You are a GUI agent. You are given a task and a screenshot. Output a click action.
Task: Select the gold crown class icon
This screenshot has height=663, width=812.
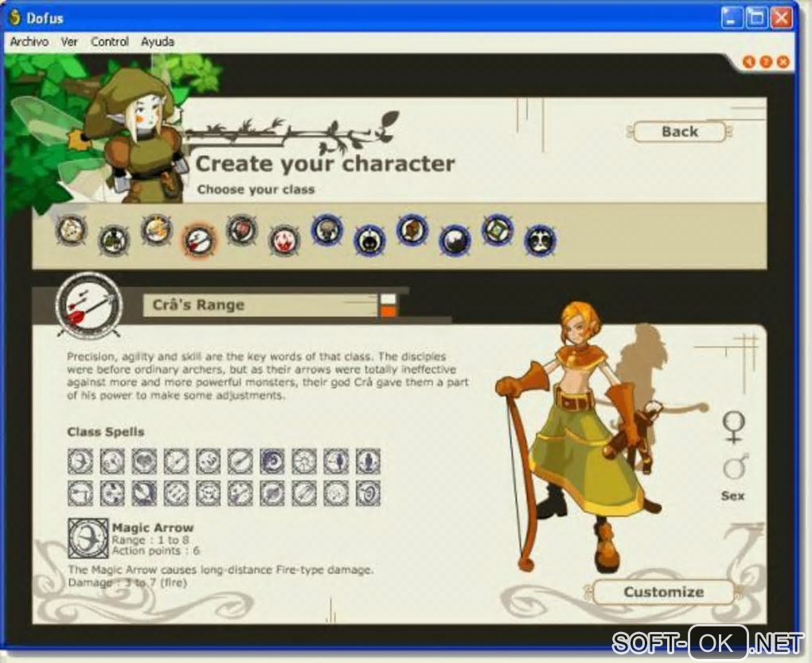[156, 230]
